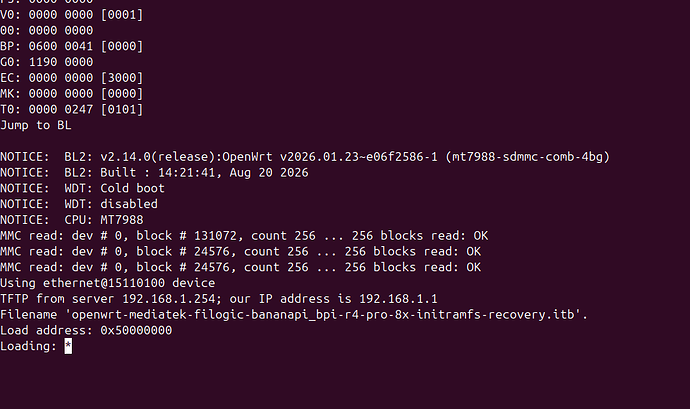Click the 'CPU: MT7988' notice

[x=104, y=220]
